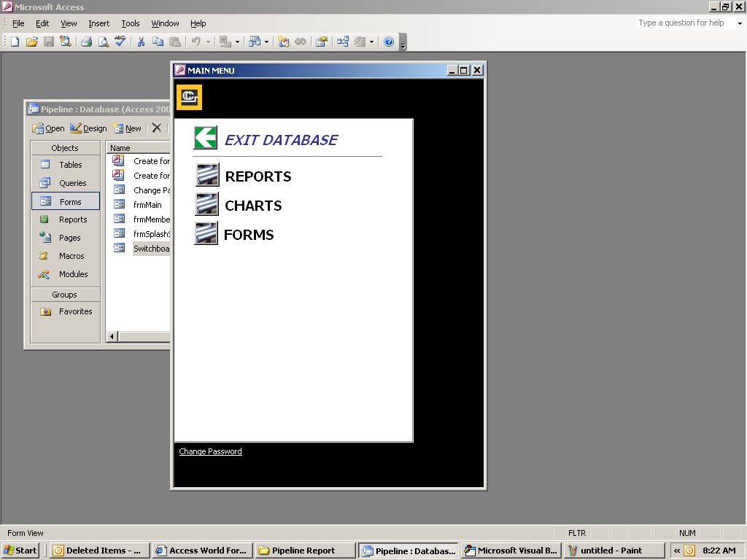Expand the OfficeLinks dropdown arrow
Image resolution: width=747 pixels, height=560 pixels.
point(237,42)
